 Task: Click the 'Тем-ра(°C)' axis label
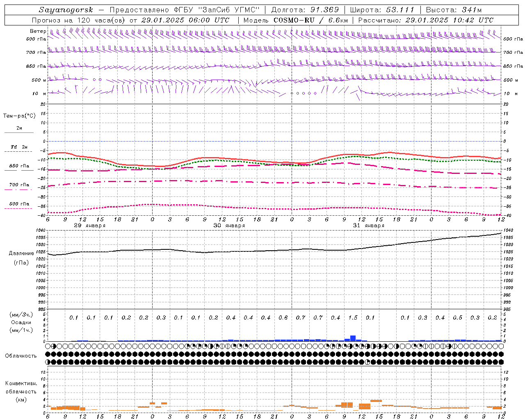coord(19,116)
